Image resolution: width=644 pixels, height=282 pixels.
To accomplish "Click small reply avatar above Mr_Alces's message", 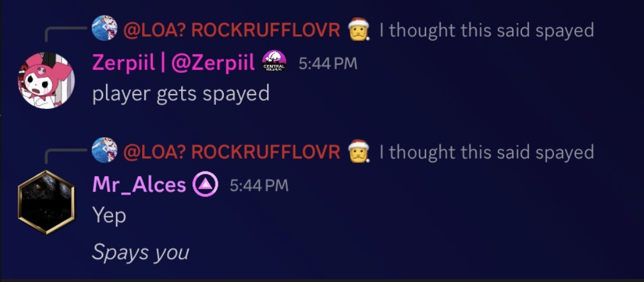I will tap(104, 150).
